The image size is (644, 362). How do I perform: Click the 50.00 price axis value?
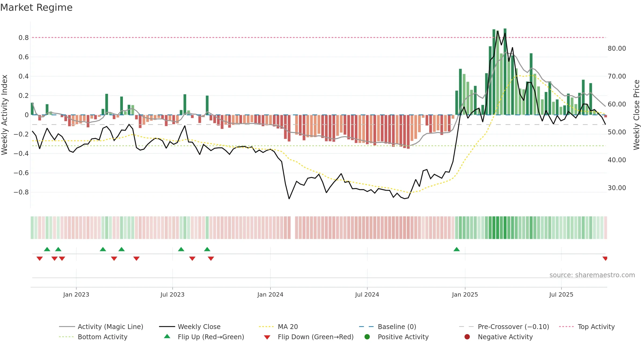point(617,132)
